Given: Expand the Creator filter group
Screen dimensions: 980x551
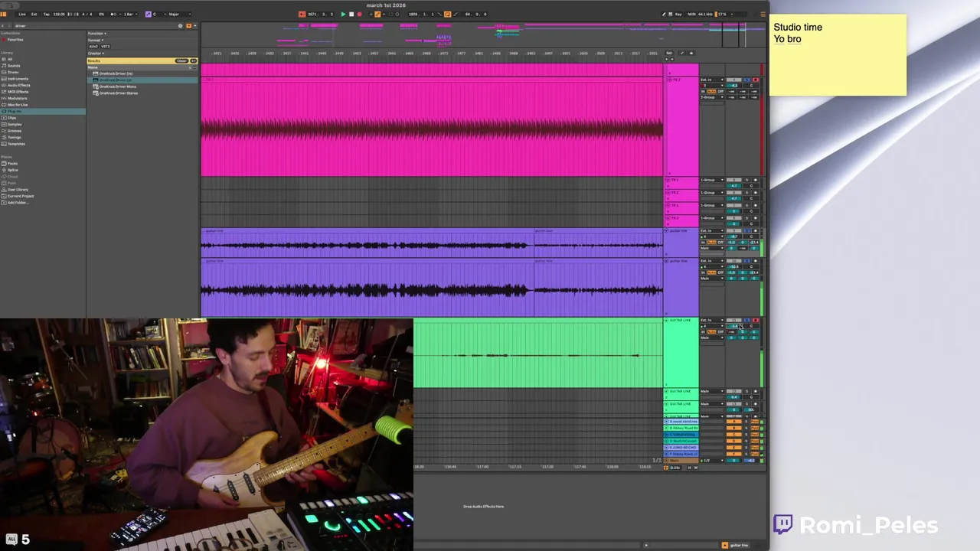Looking at the screenshot, I should (96, 54).
